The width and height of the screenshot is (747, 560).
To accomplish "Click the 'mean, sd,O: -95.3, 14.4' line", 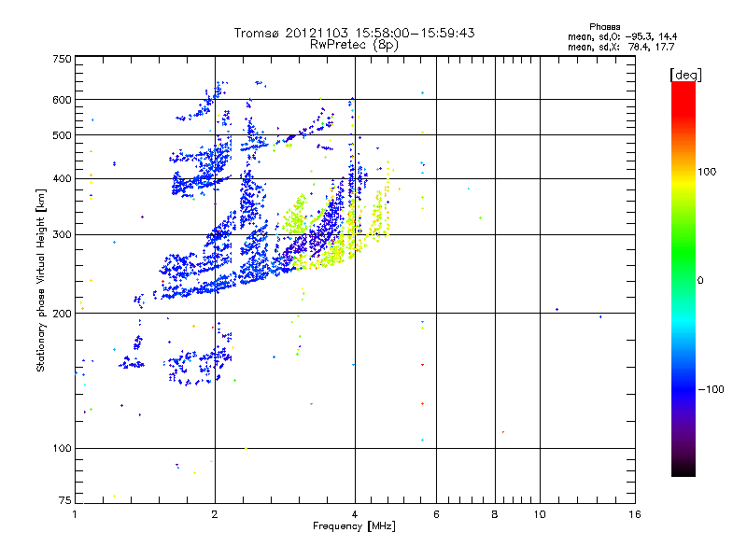I will coord(622,36).
